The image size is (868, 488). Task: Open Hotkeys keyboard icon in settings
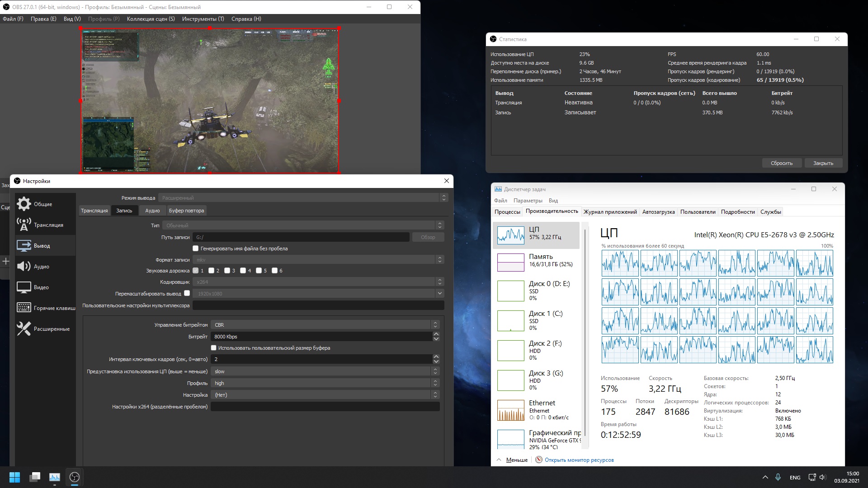coord(24,308)
